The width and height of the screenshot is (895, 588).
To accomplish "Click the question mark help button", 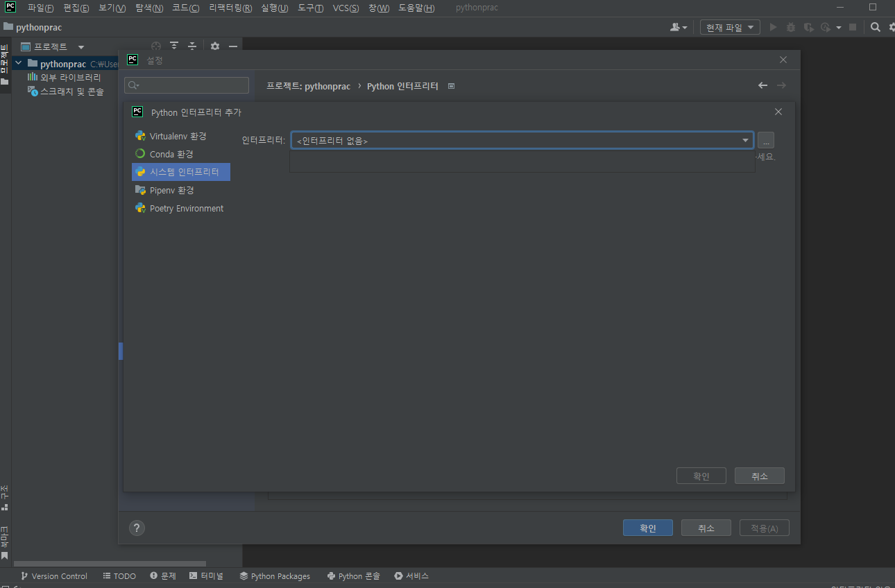I will [x=137, y=528].
